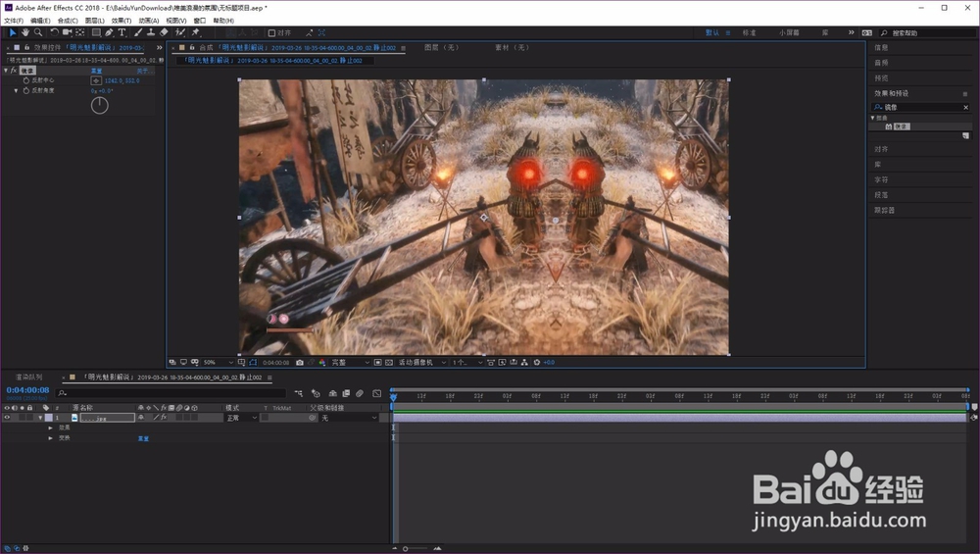Hide layer 1 with its eye toggle

coord(8,418)
